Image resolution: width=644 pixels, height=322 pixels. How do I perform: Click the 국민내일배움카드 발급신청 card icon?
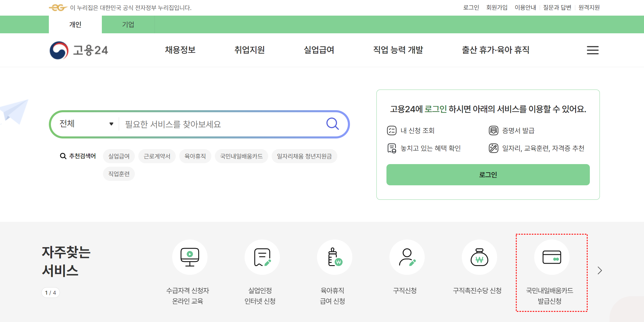552,257
